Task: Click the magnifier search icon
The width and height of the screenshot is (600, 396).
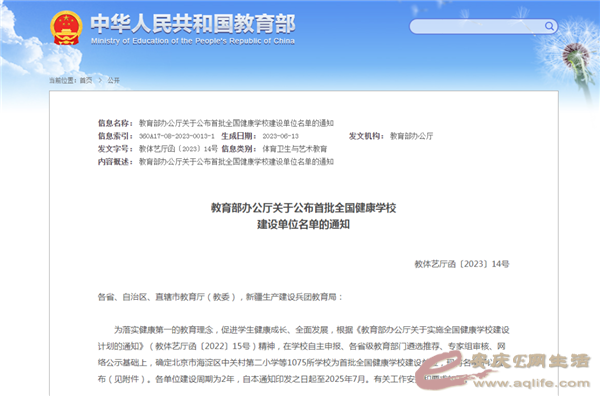Action: 549,26
